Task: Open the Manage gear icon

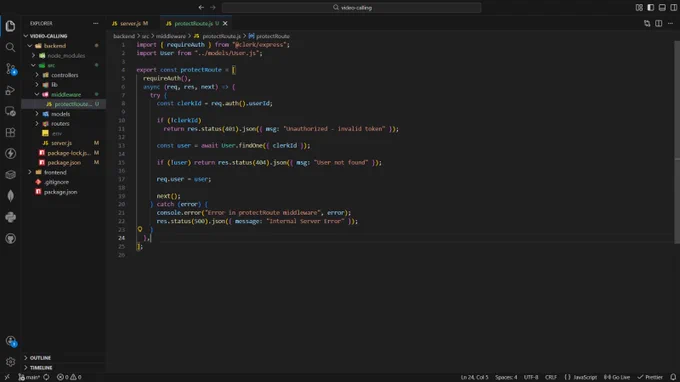Action: pyautogui.click(x=10, y=362)
